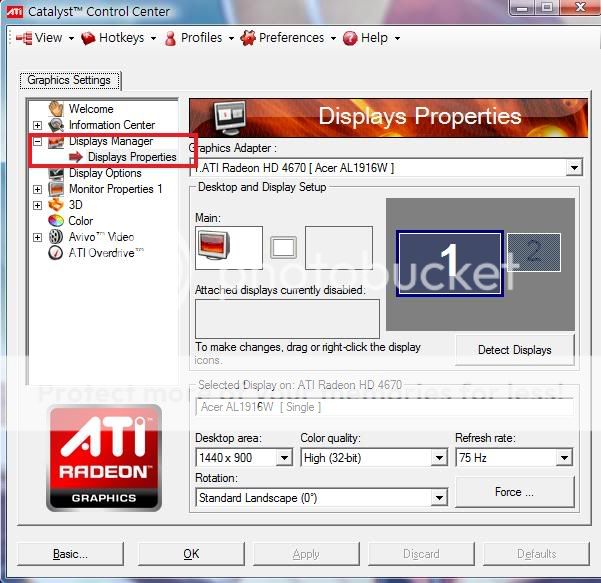Click the small clone display icon
This screenshot has width=601, height=583.
coord(284,247)
